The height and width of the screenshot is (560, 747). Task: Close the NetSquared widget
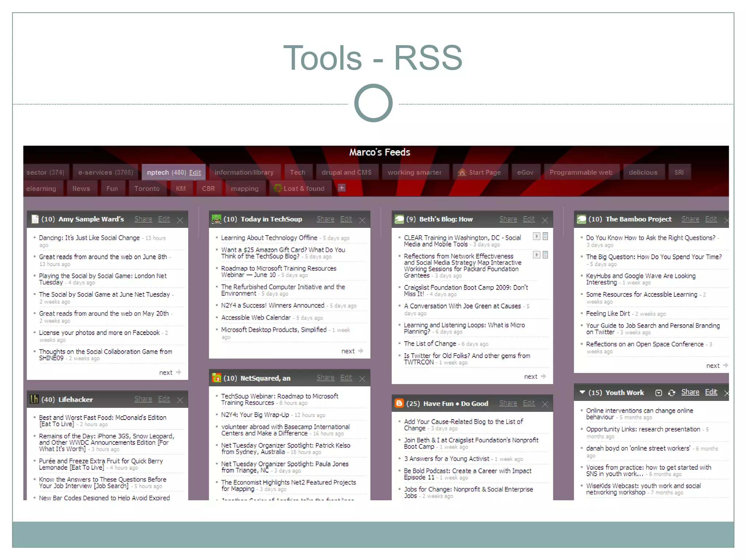coord(362,379)
